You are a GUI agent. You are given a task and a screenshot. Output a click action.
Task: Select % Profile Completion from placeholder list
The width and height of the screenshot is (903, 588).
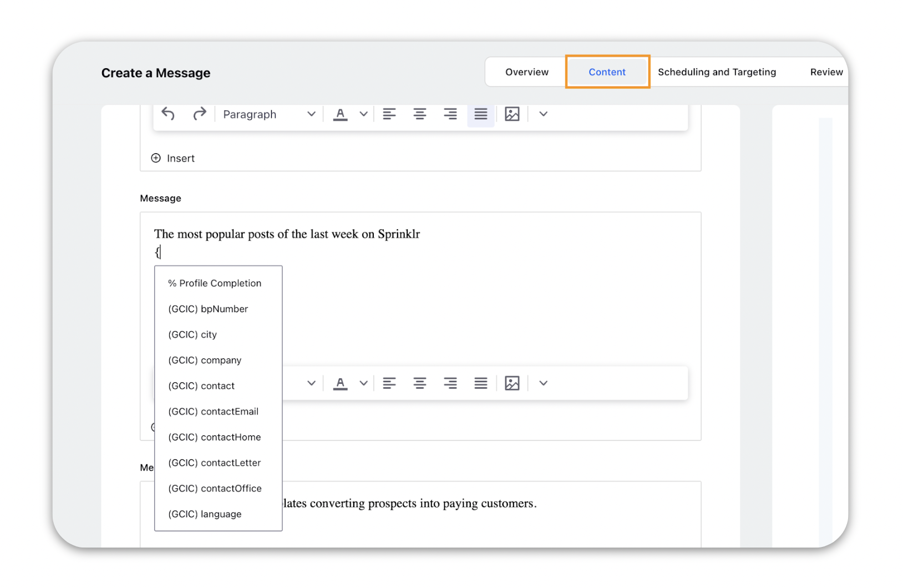(215, 283)
